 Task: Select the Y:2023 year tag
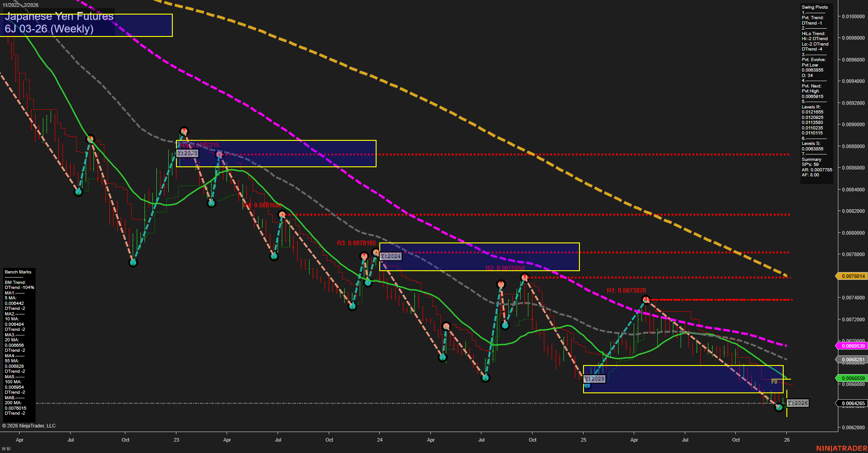[187, 153]
